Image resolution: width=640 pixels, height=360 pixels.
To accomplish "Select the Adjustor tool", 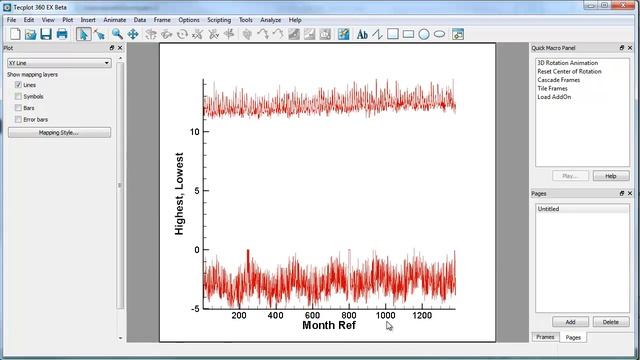I will (99, 34).
